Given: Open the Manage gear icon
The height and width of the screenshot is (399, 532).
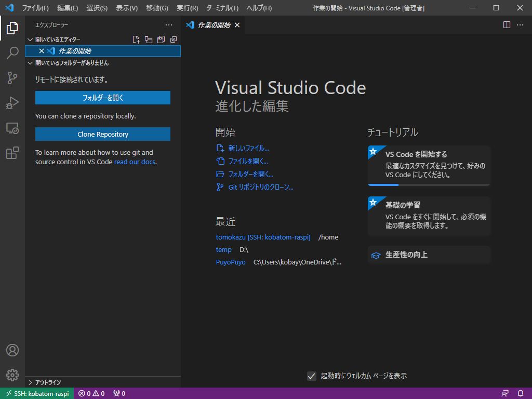Looking at the screenshot, I should [12, 375].
